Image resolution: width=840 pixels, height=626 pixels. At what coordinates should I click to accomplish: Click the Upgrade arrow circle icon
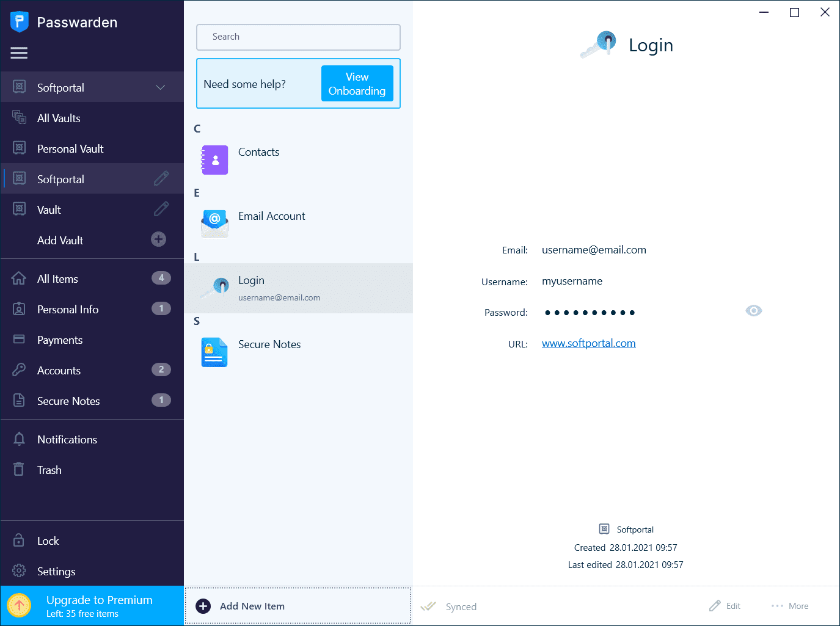pos(19,606)
